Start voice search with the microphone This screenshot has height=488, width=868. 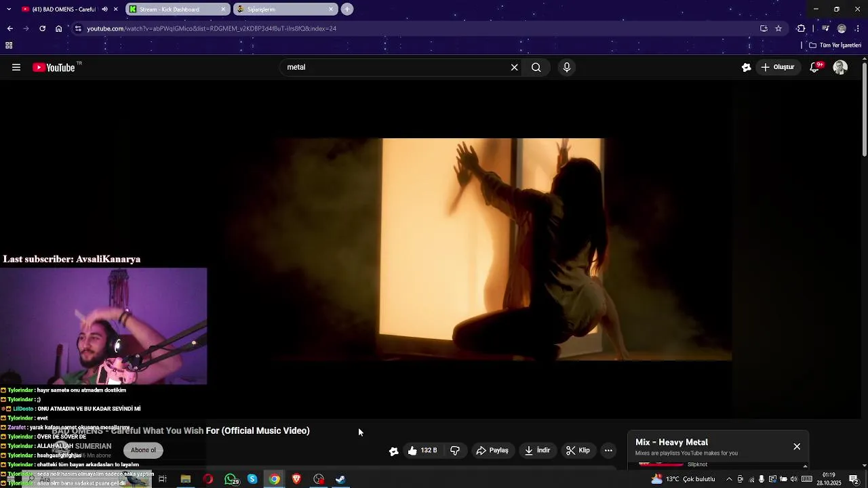[567, 67]
